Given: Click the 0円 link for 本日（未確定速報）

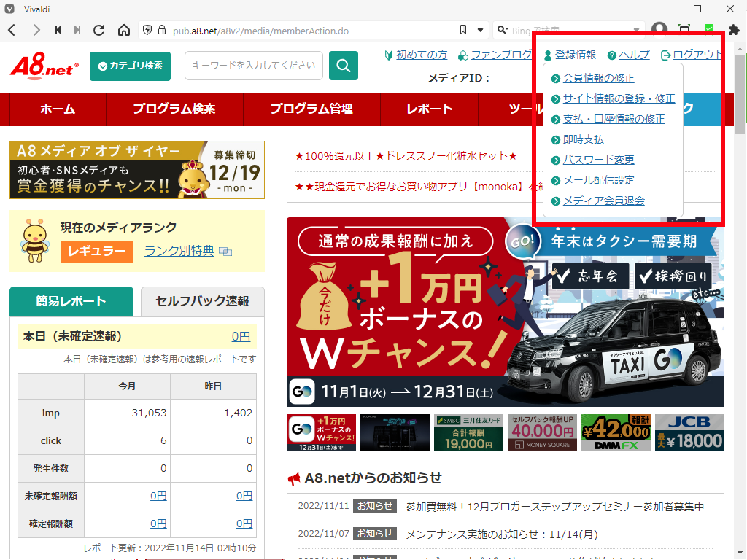Looking at the screenshot, I should click(241, 337).
